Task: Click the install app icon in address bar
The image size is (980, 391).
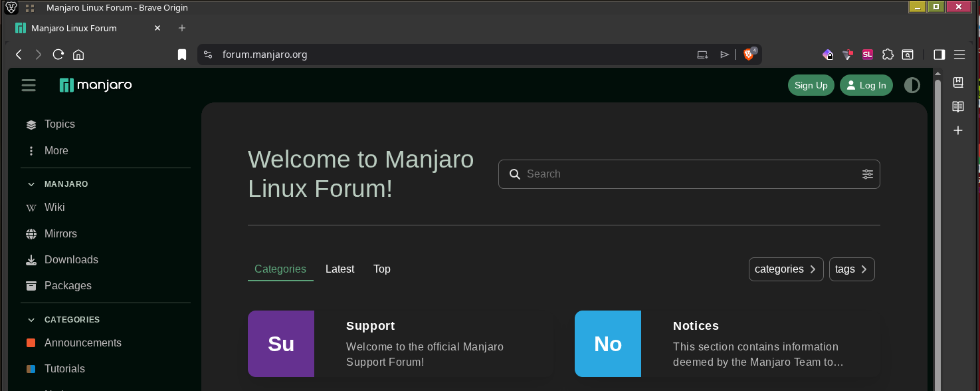Action: point(702,55)
